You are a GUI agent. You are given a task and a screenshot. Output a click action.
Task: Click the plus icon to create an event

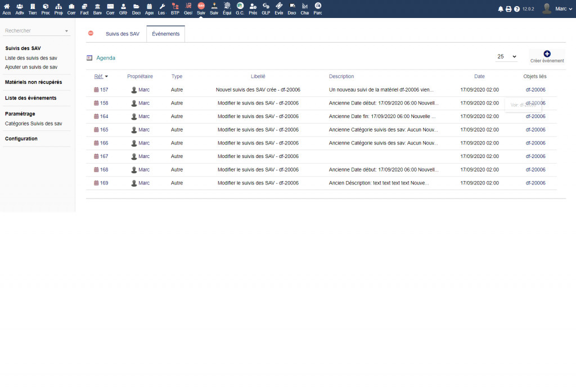pos(547,53)
